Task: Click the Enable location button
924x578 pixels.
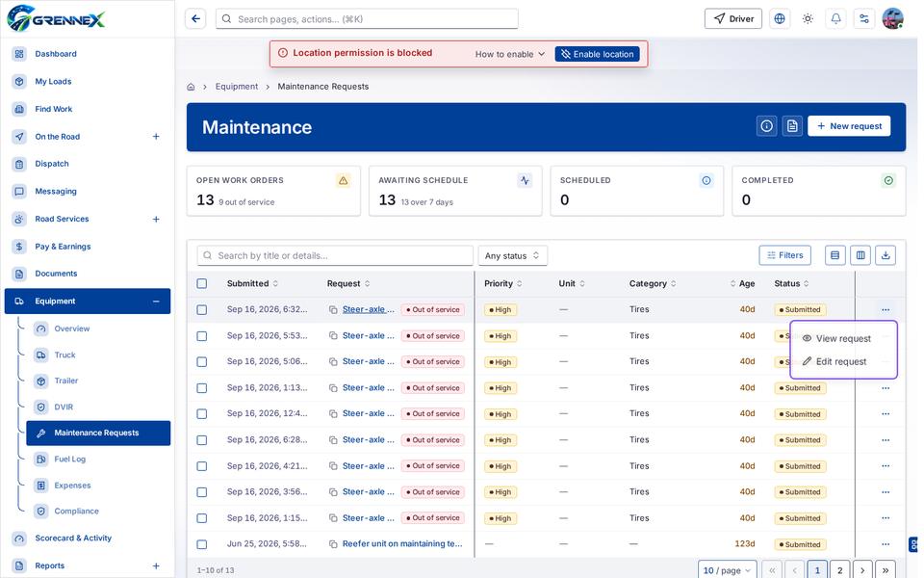Action: pos(598,54)
